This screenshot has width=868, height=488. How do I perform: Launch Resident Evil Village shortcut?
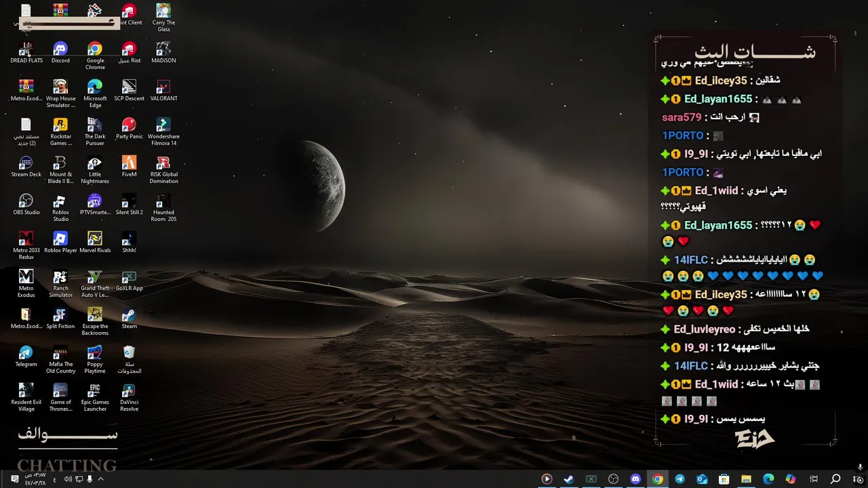pyautogui.click(x=26, y=398)
